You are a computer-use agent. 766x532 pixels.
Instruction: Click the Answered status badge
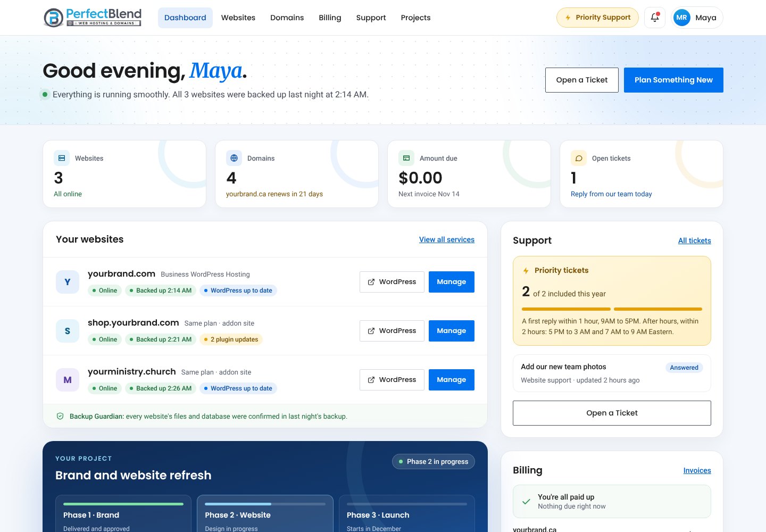coord(684,368)
